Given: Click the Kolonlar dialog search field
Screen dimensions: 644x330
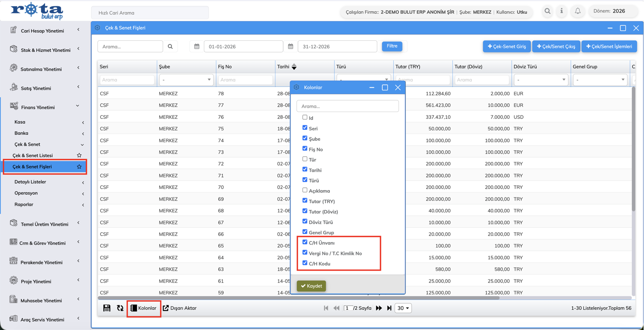Looking at the screenshot, I should [348, 106].
